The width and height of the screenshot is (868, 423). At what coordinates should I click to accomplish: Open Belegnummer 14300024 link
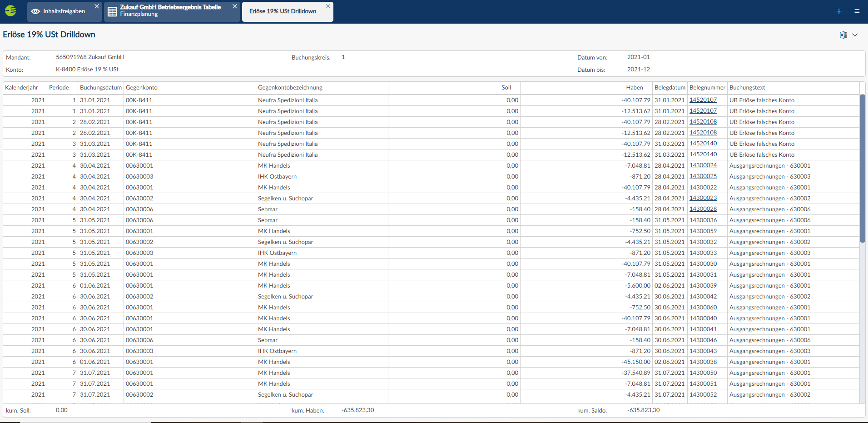tap(703, 165)
